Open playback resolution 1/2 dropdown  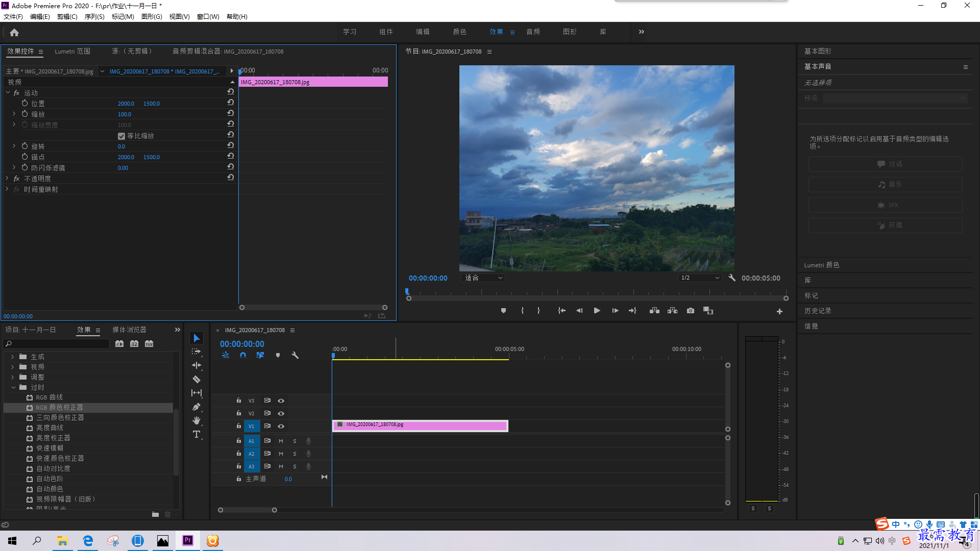coord(700,278)
